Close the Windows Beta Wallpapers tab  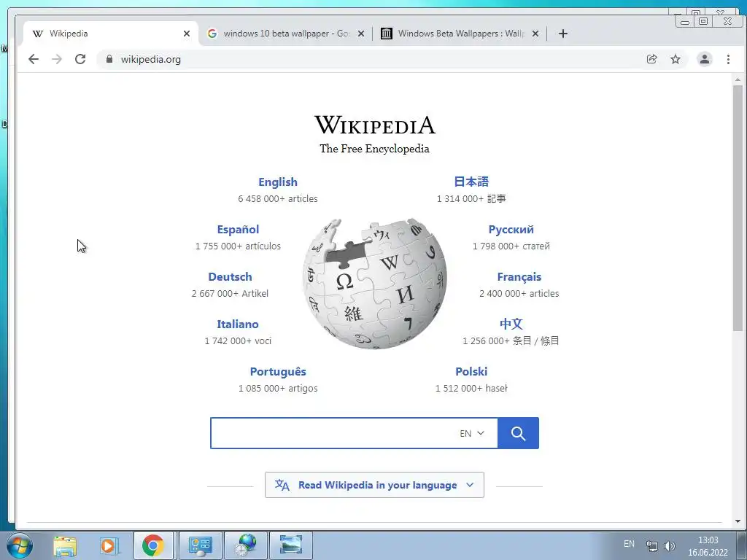point(535,34)
